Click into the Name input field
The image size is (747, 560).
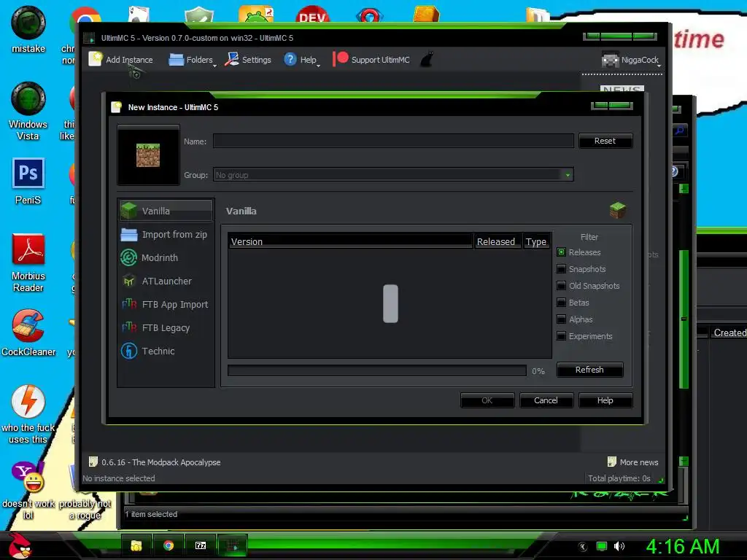393,141
